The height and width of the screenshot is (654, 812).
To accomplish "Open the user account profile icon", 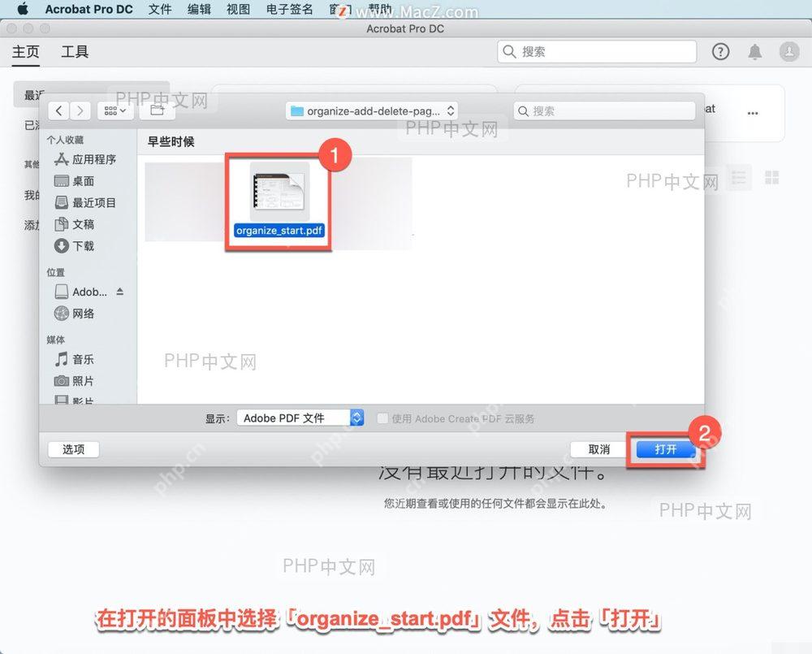I will [x=789, y=52].
